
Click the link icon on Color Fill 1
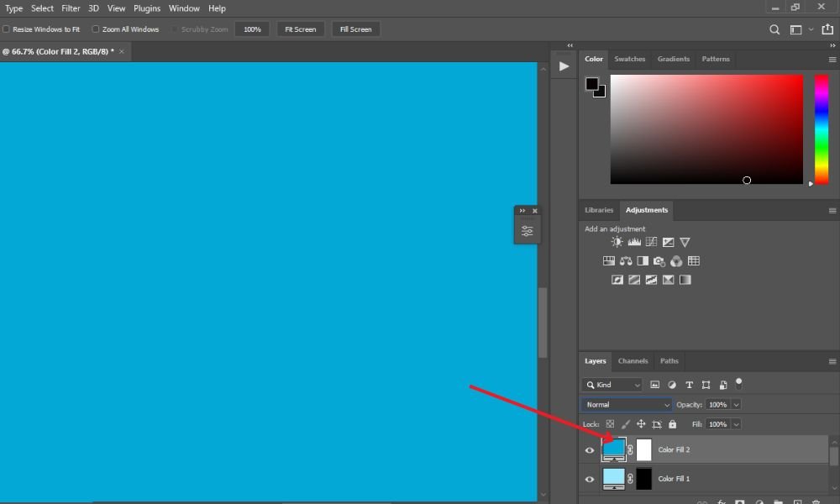[x=630, y=478]
